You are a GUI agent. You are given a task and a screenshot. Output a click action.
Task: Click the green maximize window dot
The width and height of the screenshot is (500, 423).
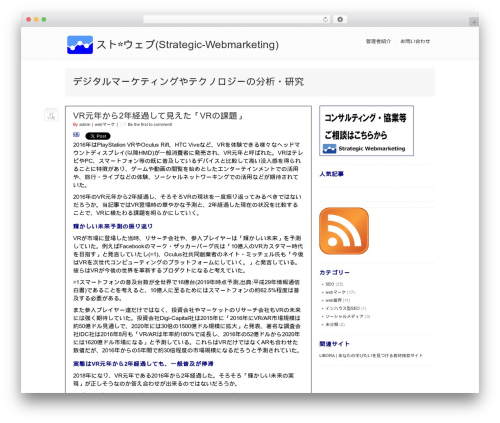coord(44,19)
